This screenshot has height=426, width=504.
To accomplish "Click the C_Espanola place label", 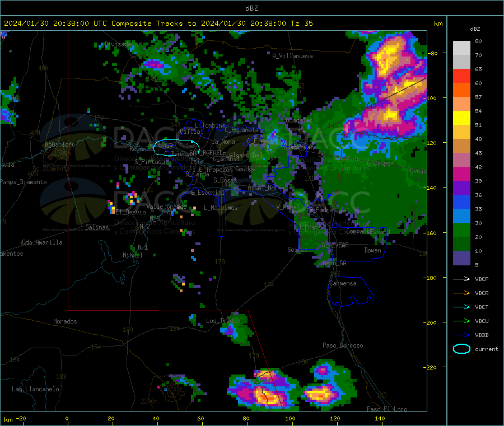I will coord(241,130).
